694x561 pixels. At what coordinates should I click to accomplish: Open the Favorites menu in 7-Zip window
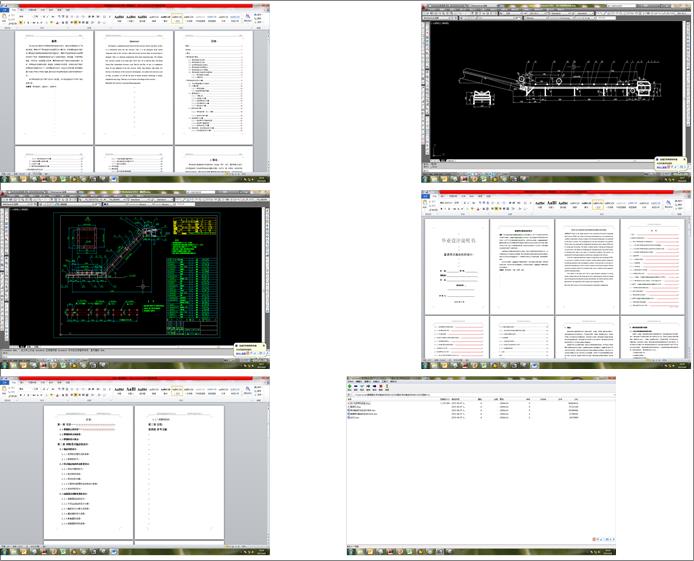376,381
